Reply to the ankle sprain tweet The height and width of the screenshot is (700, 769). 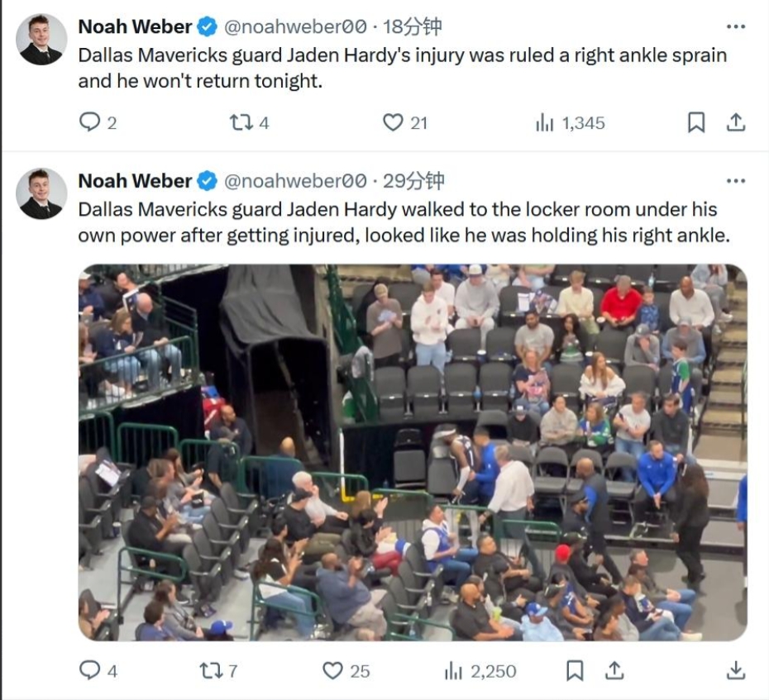pos(98,122)
